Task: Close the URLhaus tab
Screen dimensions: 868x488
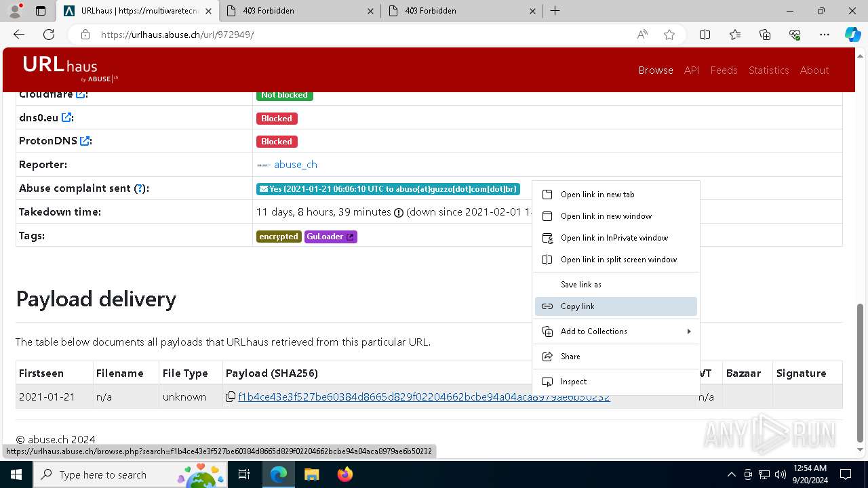Action: click(x=208, y=11)
